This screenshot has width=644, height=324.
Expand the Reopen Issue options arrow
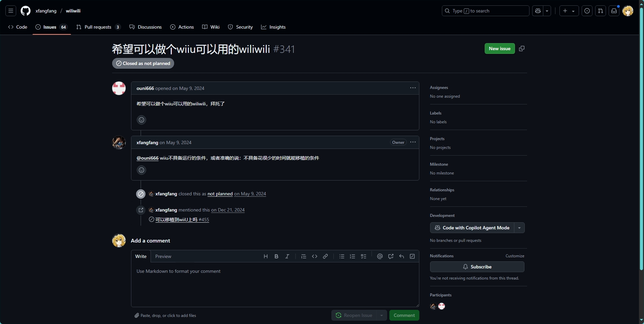pyautogui.click(x=381, y=315)
